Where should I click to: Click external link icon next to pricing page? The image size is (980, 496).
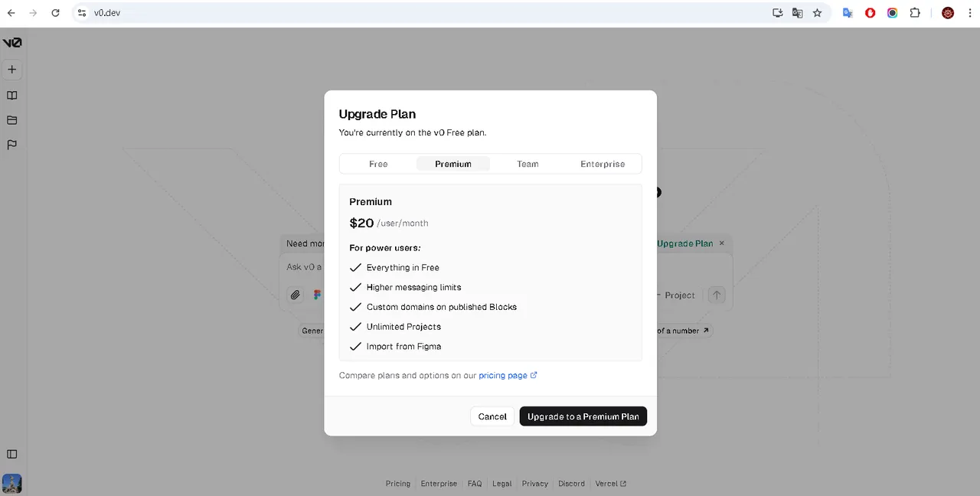point(534,375)
